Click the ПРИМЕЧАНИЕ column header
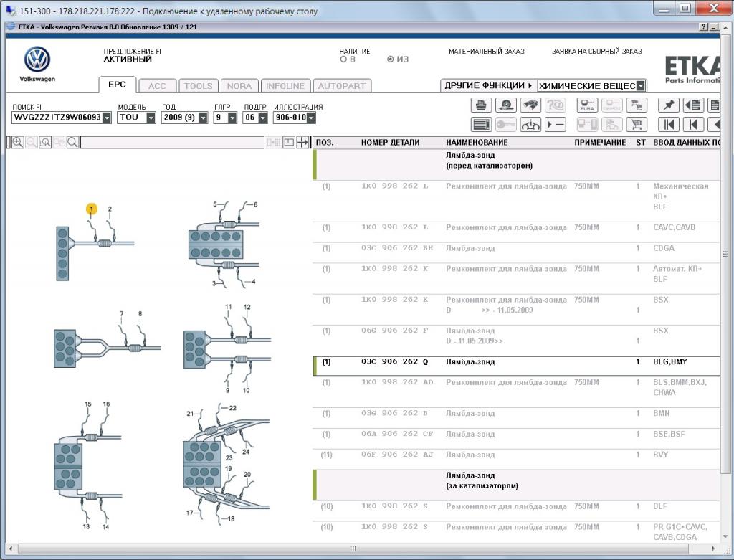This screenshot has height=560, width=734. (600, 143)
